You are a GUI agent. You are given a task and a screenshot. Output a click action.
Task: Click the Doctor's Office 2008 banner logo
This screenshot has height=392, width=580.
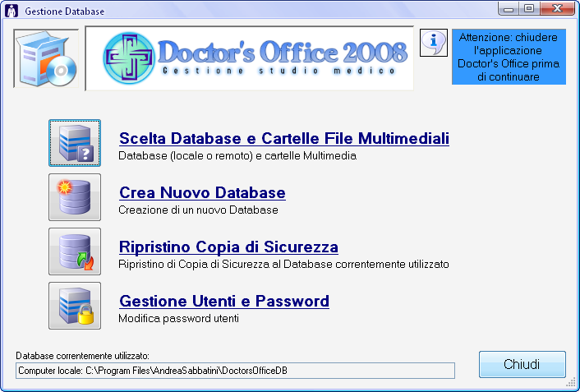coord(249,58)
